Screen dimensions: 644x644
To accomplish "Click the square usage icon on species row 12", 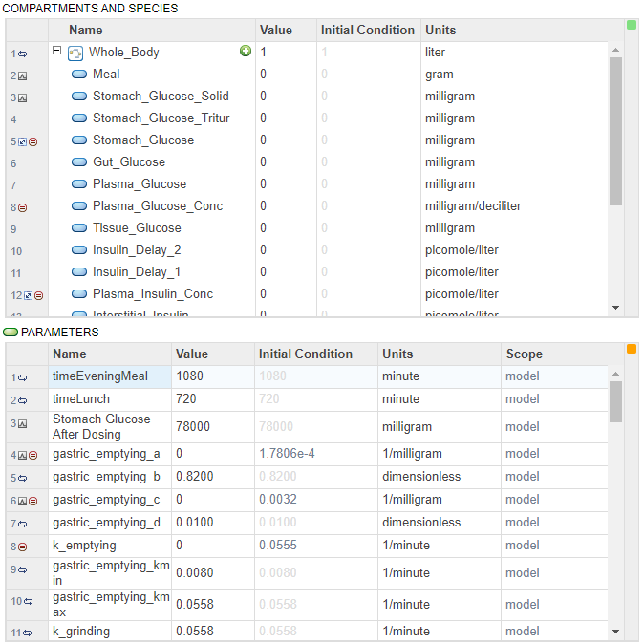I will tap(28, 295).
